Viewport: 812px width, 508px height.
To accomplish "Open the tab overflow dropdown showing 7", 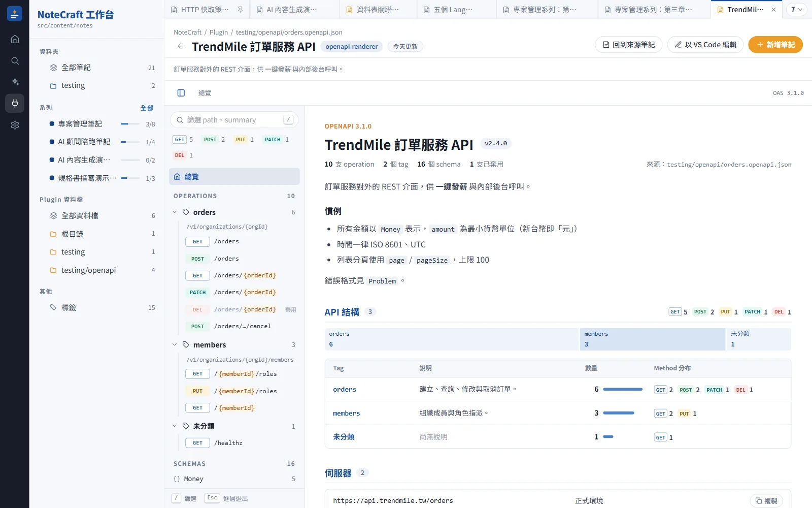I will [x=796, y=10].
